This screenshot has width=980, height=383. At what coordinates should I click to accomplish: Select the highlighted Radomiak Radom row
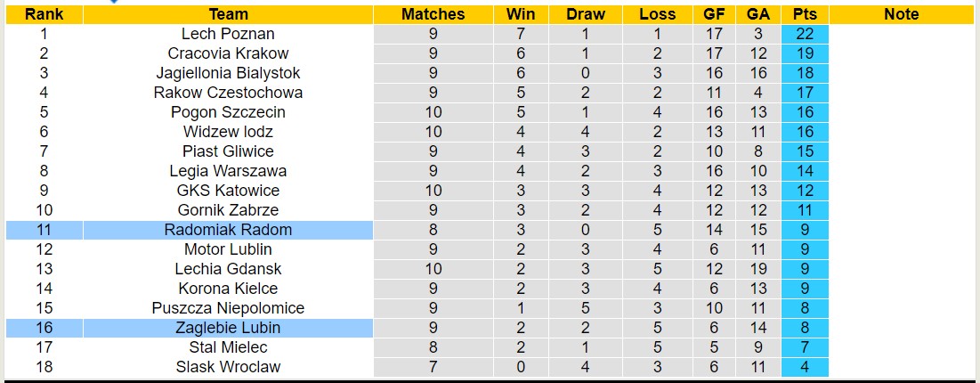pos(228,230)
